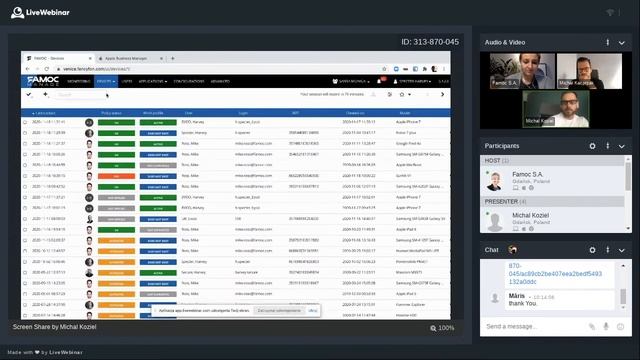Viewport: 640px width, 360px height.
Task: Tick checkbox for Apple iPad 8 row
Action: pyautogui.click(x=25, y=229)
